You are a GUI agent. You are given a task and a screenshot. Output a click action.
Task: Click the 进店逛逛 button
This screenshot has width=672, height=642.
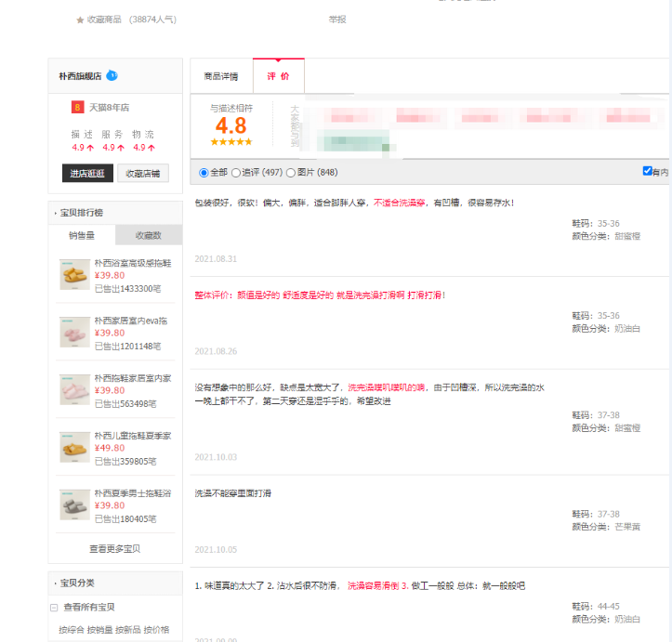(x=87, y=173)
